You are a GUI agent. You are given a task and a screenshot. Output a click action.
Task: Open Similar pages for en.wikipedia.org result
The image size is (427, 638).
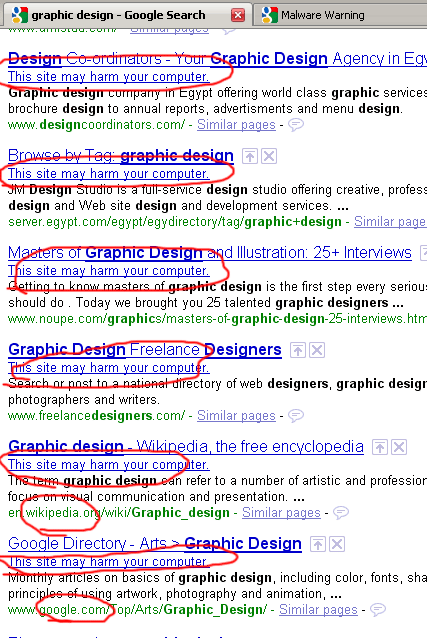(x=281, y=512)
